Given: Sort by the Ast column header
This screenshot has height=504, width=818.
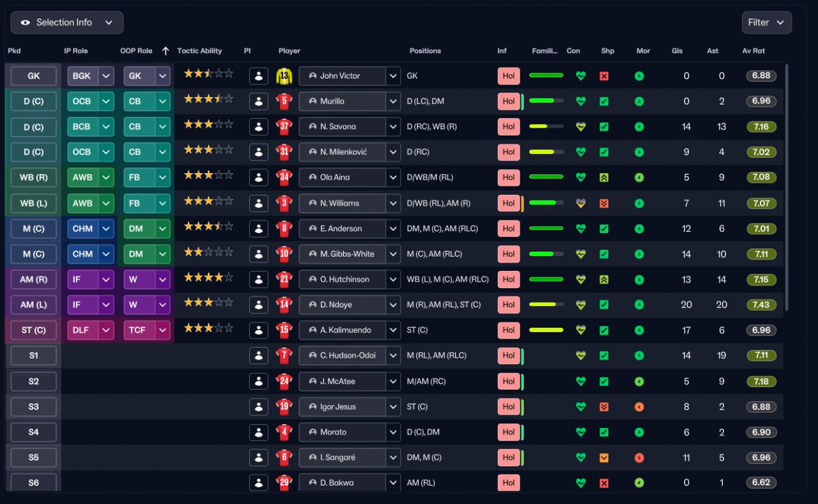Looking at the screenshot, I should [713, 51].
